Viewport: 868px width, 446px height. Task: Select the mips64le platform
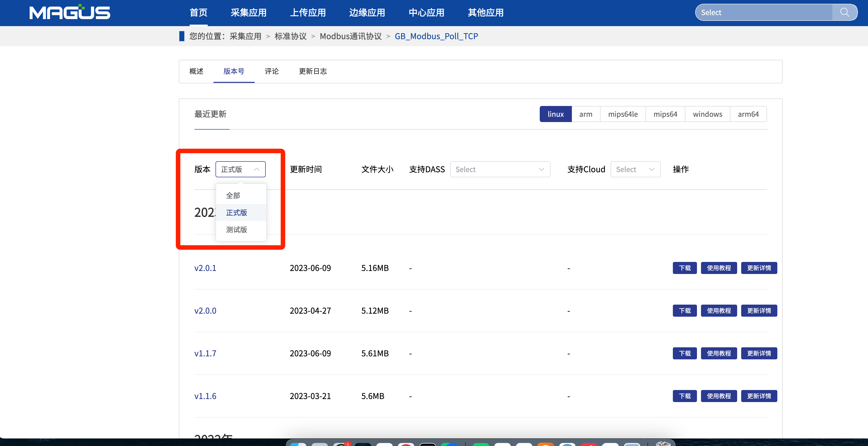[623, 114]
